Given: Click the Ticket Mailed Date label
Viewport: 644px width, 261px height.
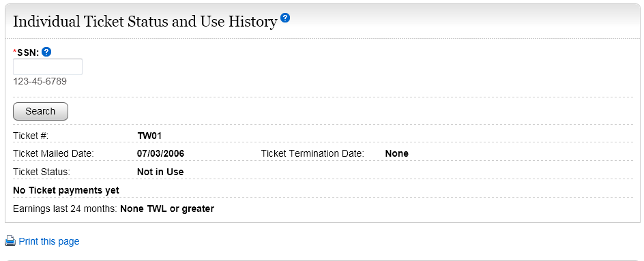Looking at the screenshot, I should 53,154.
